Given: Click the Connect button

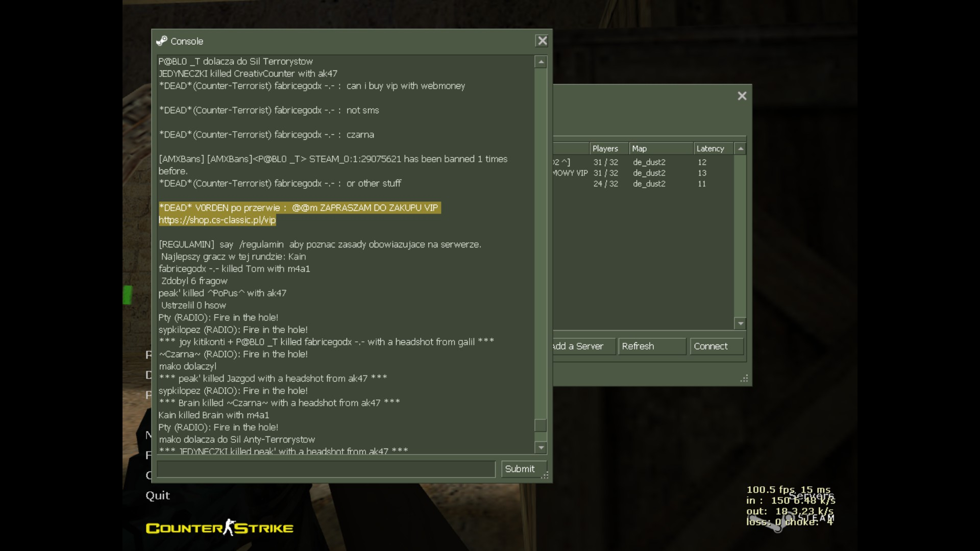Looking at the screenshot, I should tap(716, 346).
